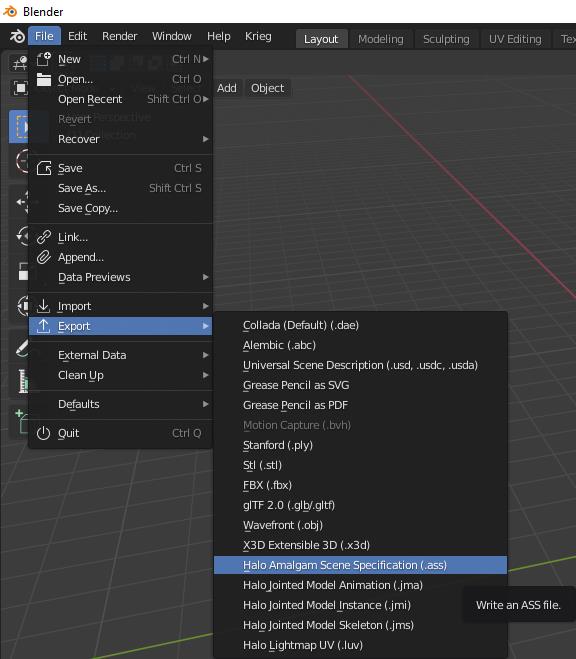Expand the Defaults submenu
Viewport: 576px width, 659px height.
click(121, 404)
